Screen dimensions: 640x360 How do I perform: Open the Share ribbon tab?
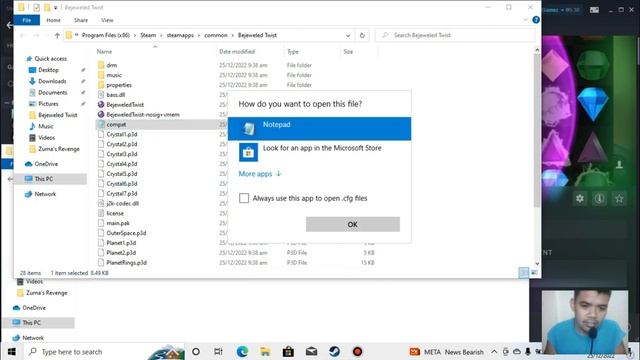[x=81, y=20]
